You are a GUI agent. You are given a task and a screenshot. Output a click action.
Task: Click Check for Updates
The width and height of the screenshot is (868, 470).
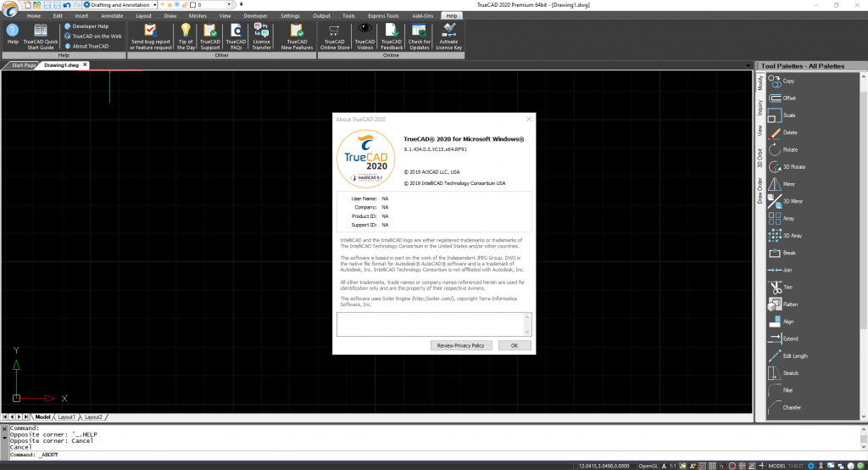(x=419, y=36)
